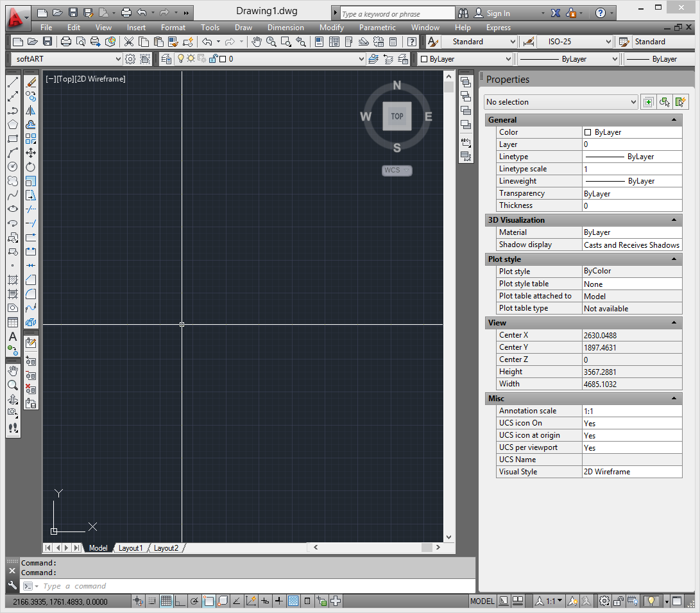This screenshot has height=613, width=700.
Task: Open the layer list dropdown
Action: pos(361,59)
